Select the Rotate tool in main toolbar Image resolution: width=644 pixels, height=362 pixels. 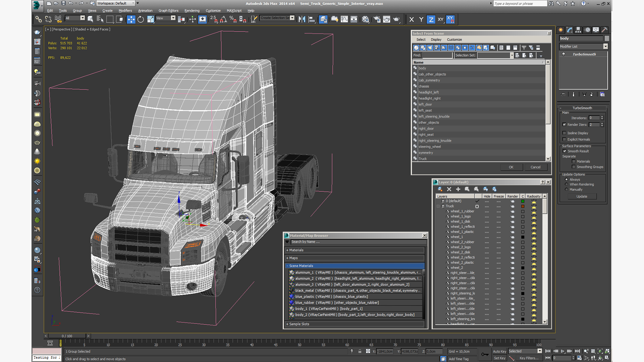(141, 19)
